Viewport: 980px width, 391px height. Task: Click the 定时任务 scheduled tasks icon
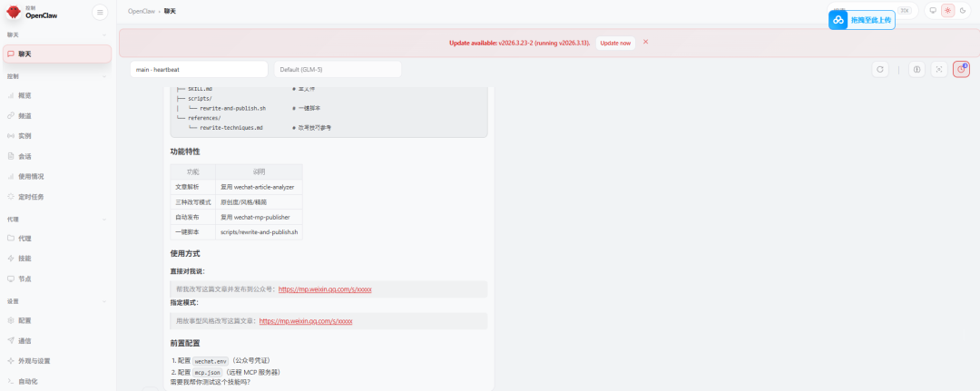[11, 197]
